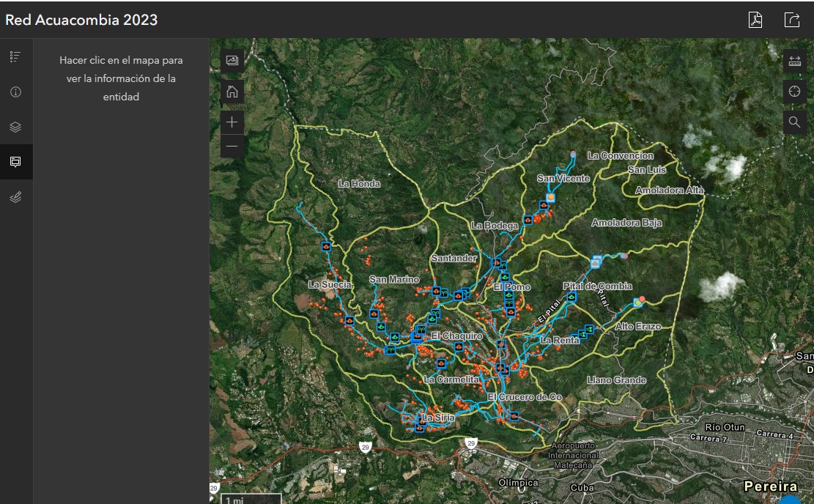814x504 pixels.
Task: Open the sketch layers tool in sidebar
Action: (15, 197)
